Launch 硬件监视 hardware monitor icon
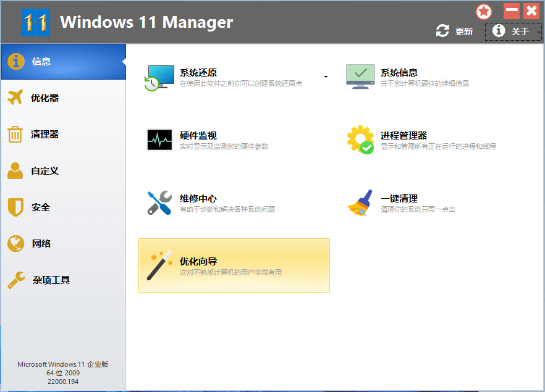The height and width of the screenshot is (392, 545). point(159,139)
